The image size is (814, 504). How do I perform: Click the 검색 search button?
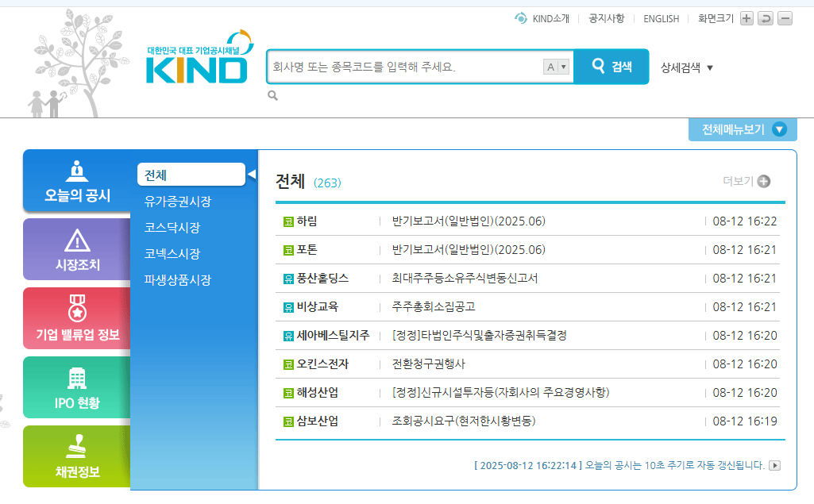pos(611,67)
